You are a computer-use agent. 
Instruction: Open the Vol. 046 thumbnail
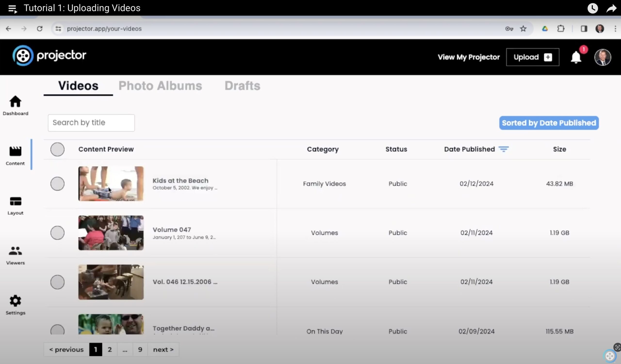(x=111, y=282)
